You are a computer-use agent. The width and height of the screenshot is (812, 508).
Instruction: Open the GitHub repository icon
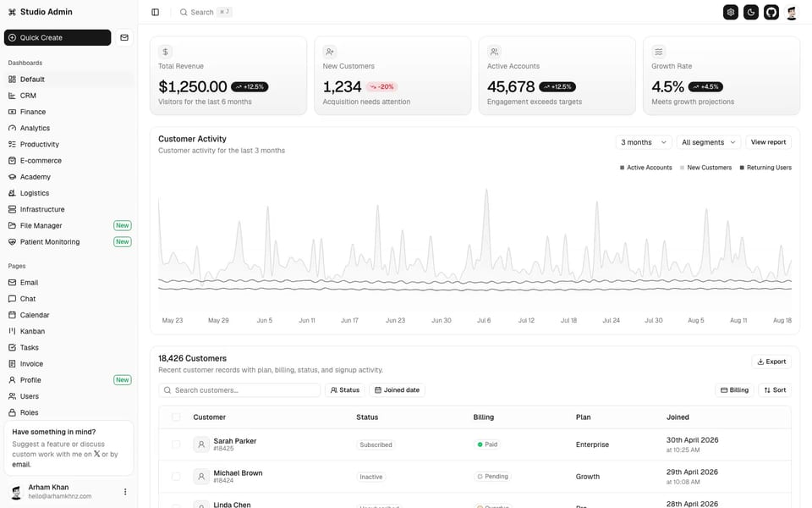771,12
